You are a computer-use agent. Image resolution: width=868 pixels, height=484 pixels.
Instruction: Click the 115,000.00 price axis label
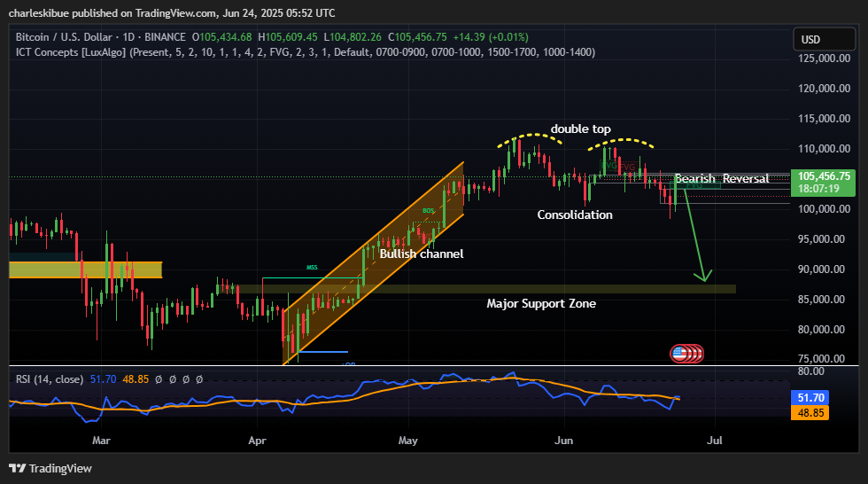[x=824, y=119]
